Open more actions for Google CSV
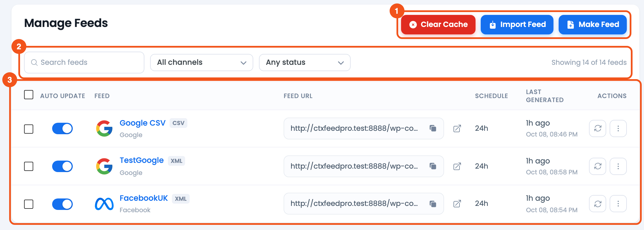 618,128
